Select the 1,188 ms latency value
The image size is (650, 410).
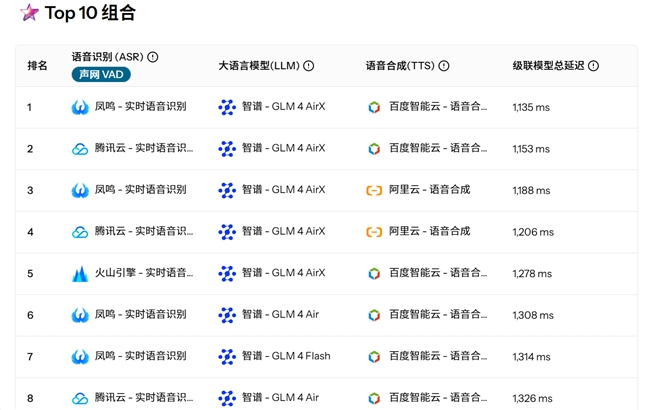[x=531, y=190]
